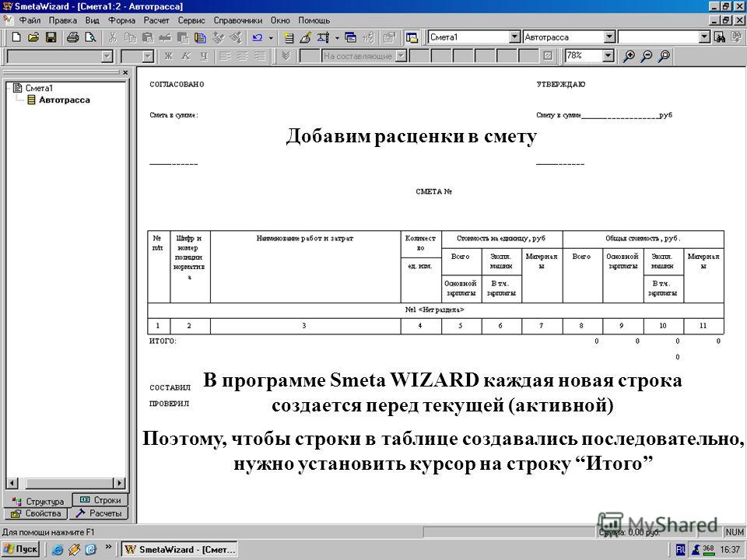Screen dimensions: 747x560
Task: Expand the Undo history arrow
Action: pyautogui.click(x=271, y=37)
